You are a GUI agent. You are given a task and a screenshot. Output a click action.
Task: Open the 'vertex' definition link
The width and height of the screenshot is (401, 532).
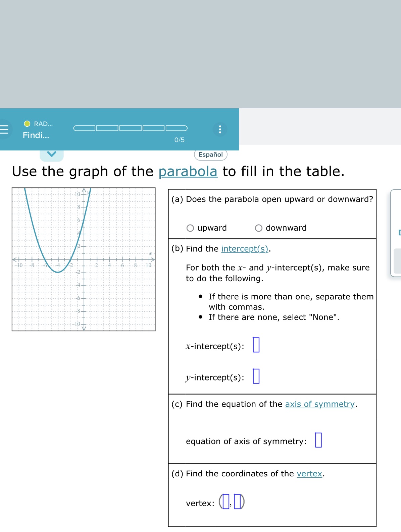pos(309,474)
